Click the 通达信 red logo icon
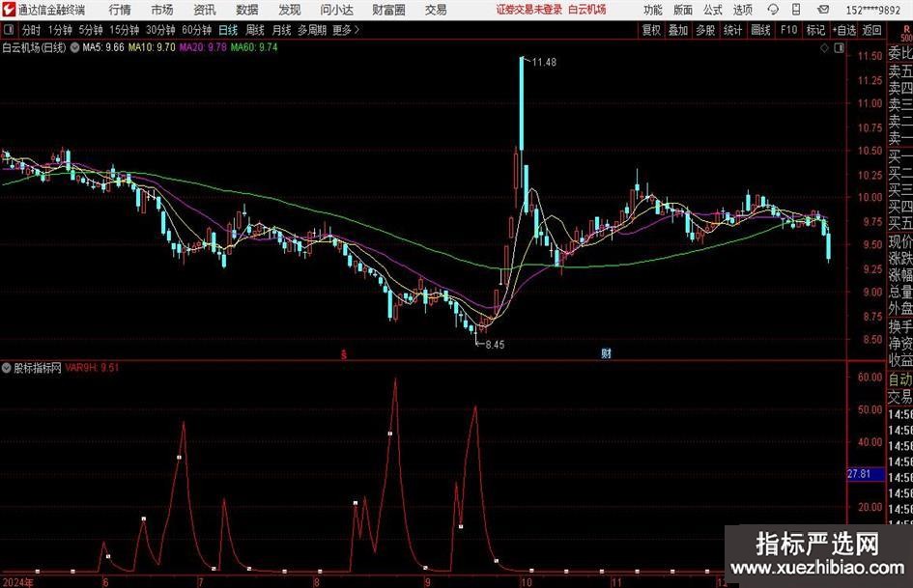 tap(8, 10)
